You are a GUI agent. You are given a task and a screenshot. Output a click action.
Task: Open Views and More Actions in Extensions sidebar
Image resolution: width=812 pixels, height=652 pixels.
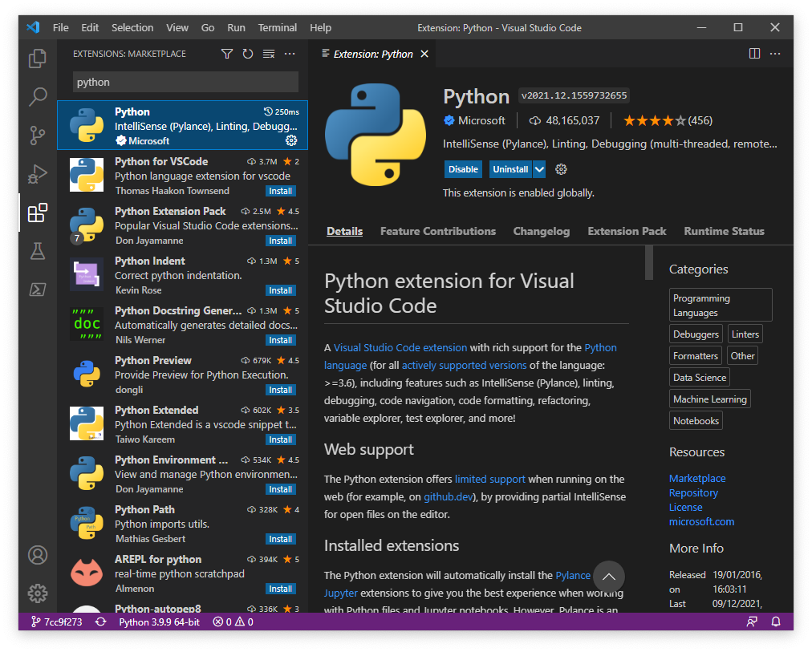pos(290,54)
